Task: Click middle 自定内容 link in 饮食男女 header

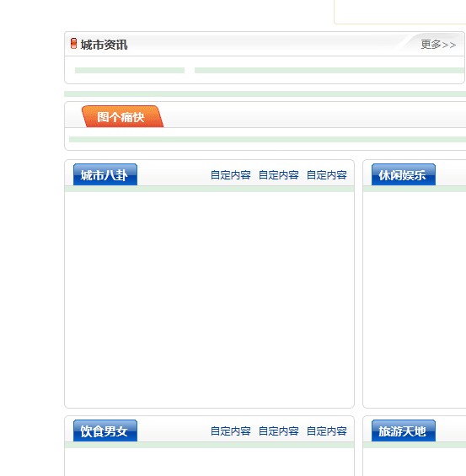Action: click(x=278, y=431)
